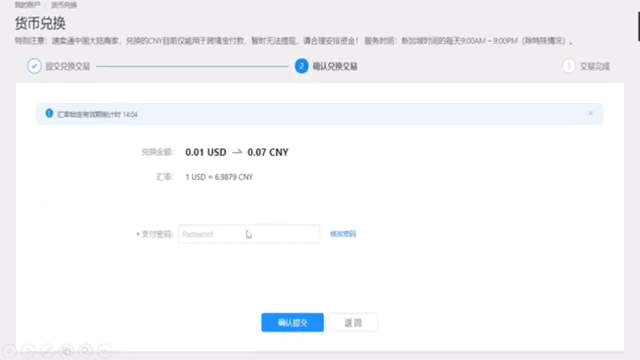This screenshot has width=640, height=360.
Task: Select the 提交兑换交易 step label
Action: [68, 66]
